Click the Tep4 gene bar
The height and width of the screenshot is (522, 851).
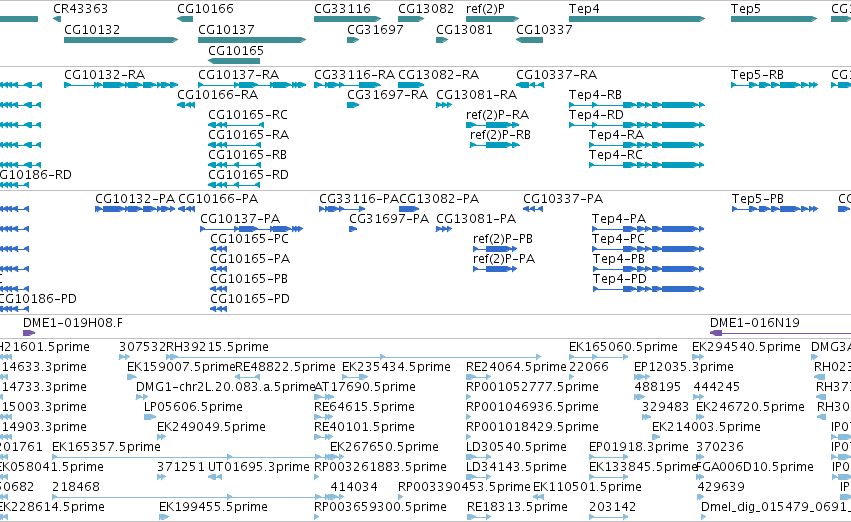pos(637,19)
